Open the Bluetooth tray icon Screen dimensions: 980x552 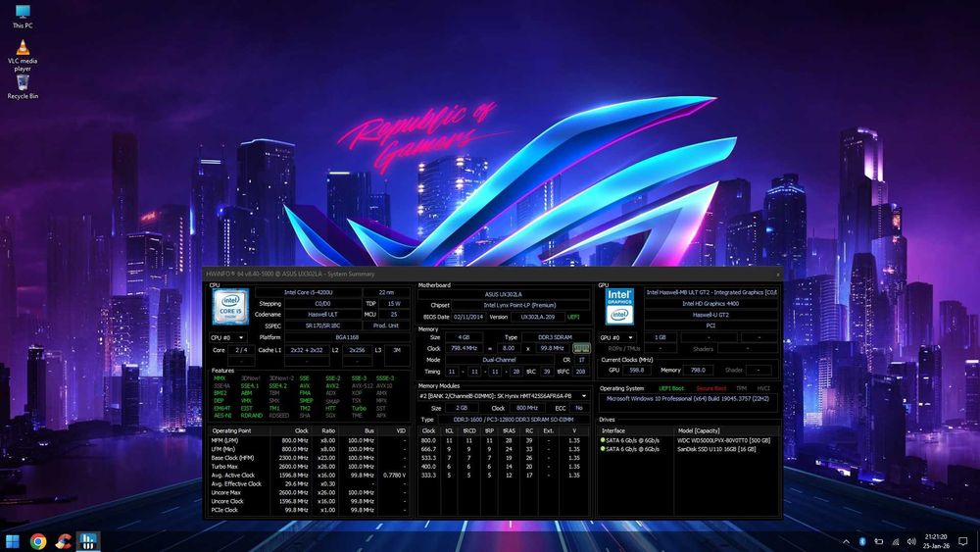861,541
